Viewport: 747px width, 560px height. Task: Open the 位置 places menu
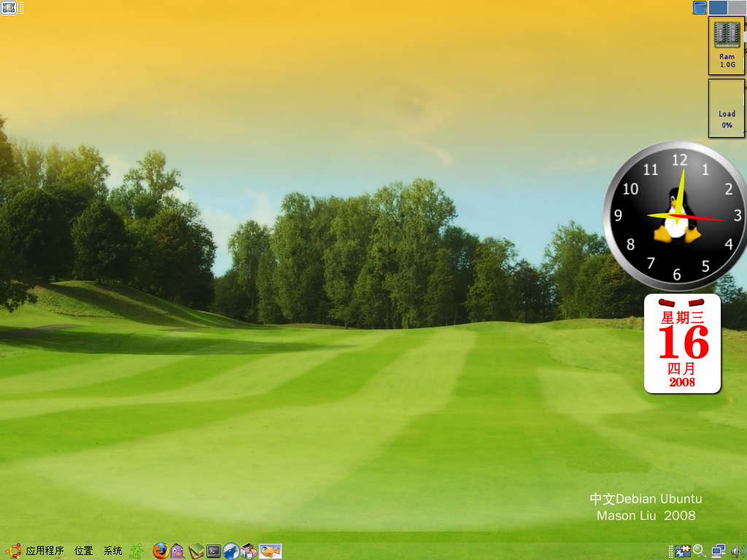(84, 551)
